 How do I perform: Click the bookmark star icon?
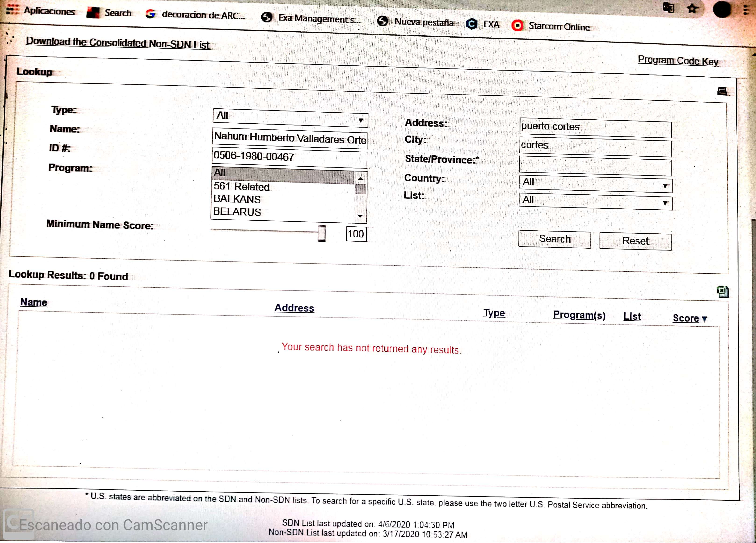click(x=692, y=8)
